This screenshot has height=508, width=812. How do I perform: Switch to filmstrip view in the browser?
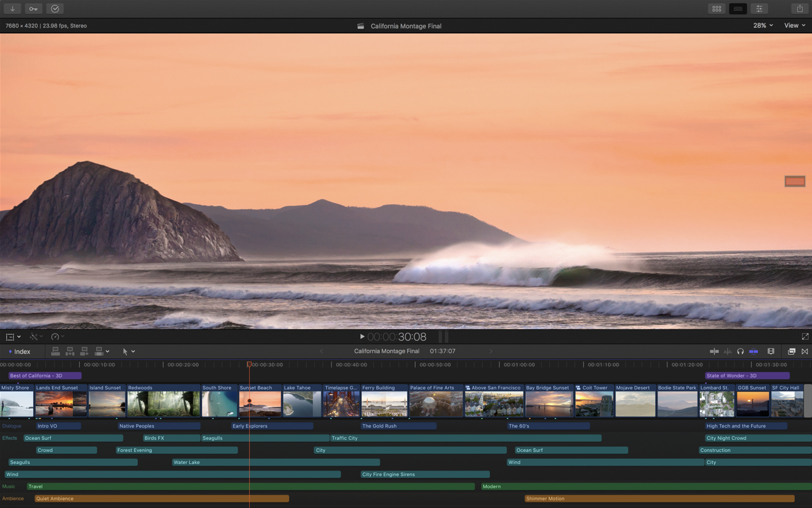coord(737,8)
